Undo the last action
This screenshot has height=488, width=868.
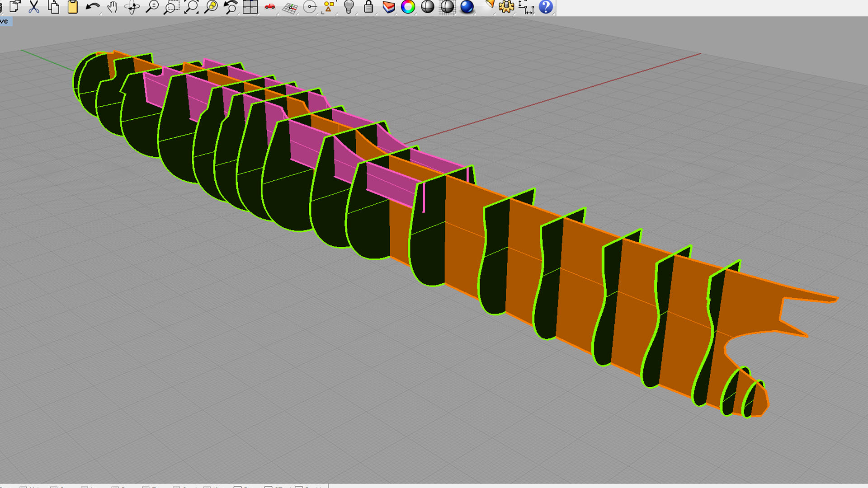pos(93,7)
